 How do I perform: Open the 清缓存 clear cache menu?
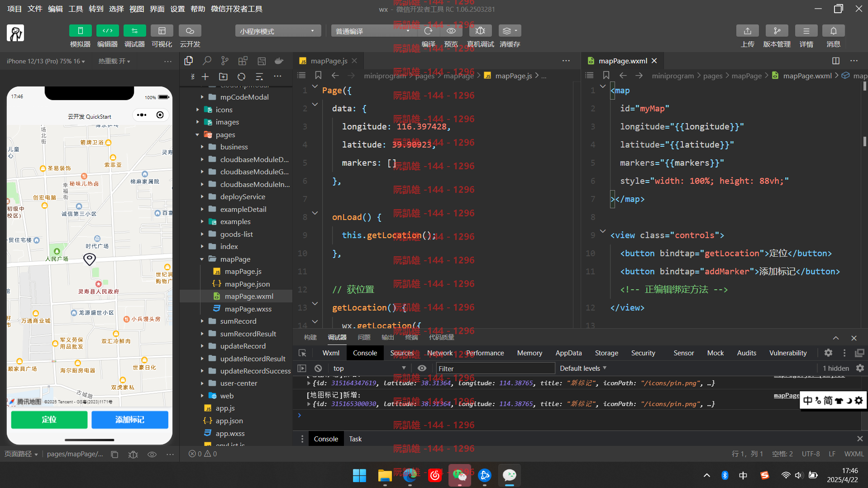510,31
